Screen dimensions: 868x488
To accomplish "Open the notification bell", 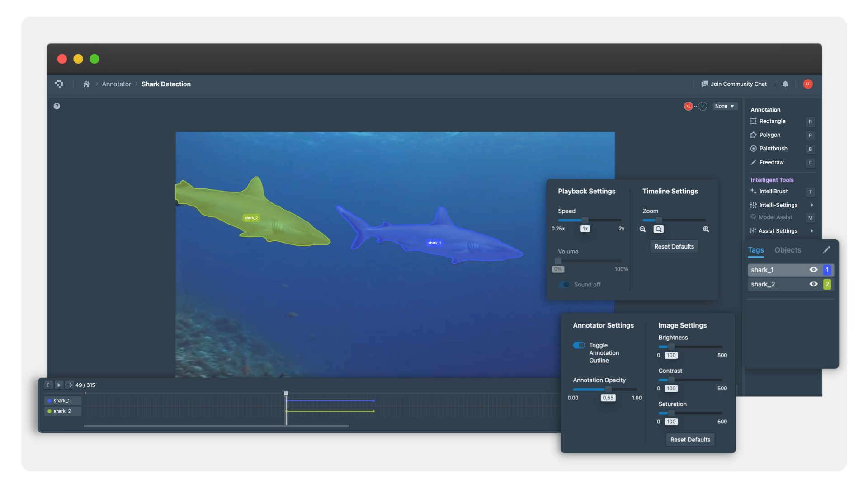I will (x=785, y=84).
